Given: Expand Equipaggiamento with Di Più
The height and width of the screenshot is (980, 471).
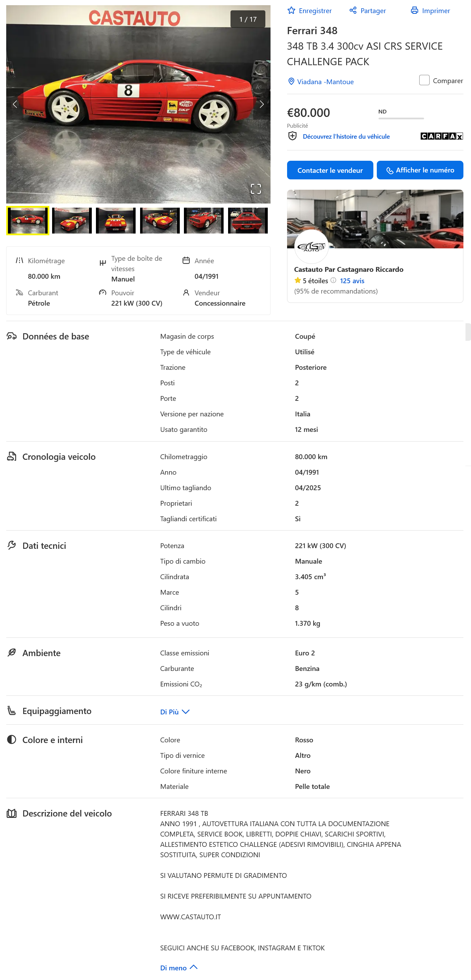Looking at the screenshot, I should click(x=175, y=711).
